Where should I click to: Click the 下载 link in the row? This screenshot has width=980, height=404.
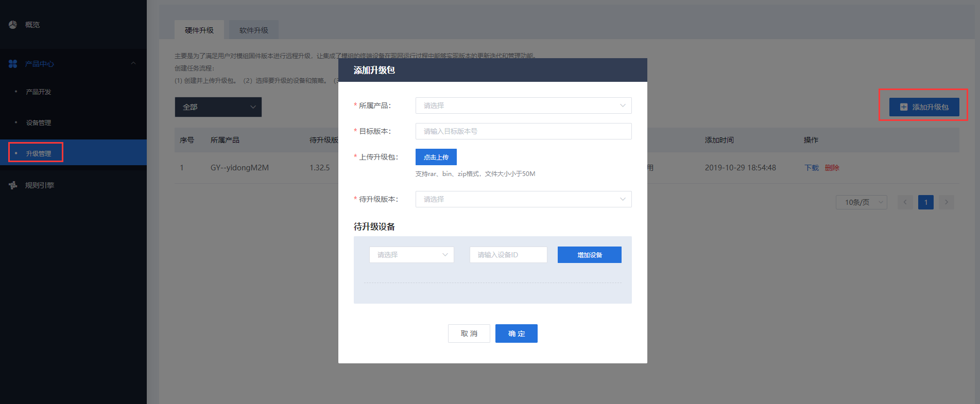point(811,168)
